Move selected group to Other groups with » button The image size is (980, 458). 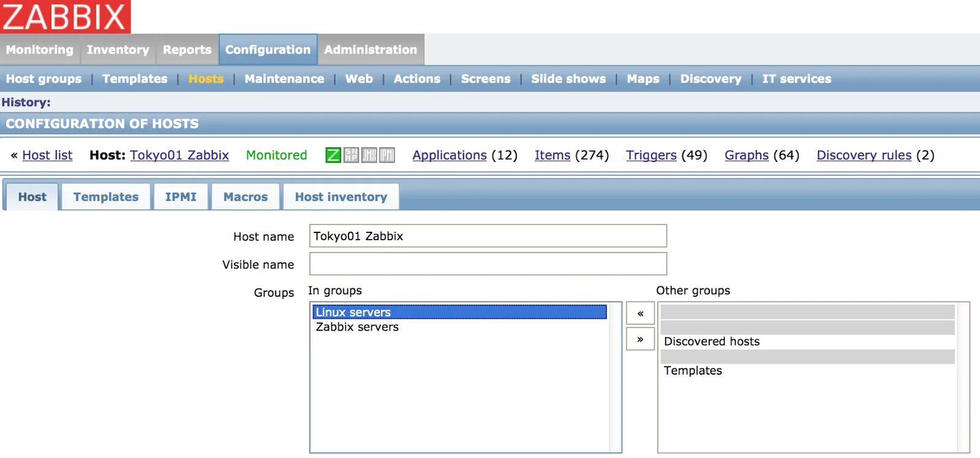click(640, 339)
